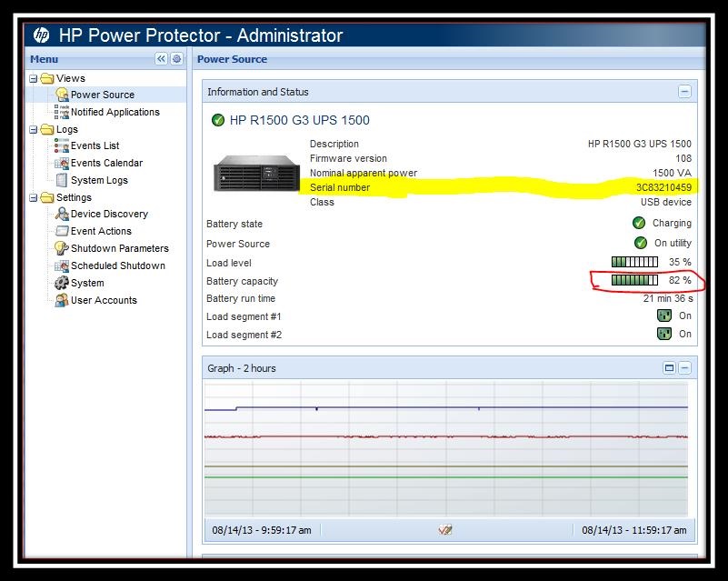This screenshot has width=728, height=581.
Task: Click the Events Calendar icon
Action: tap(61, 163)
